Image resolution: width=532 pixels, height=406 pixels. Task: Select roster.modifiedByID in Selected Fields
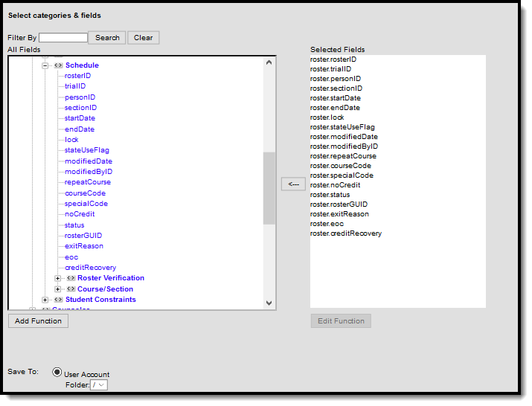[x=344, y=146]
